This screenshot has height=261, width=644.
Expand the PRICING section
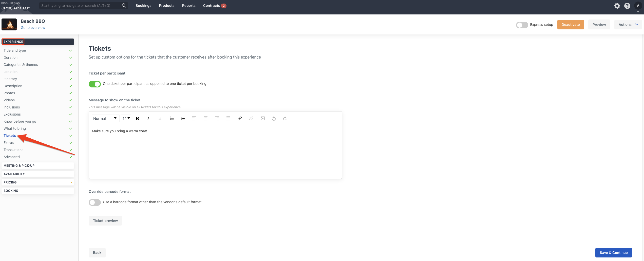point(38,182)
